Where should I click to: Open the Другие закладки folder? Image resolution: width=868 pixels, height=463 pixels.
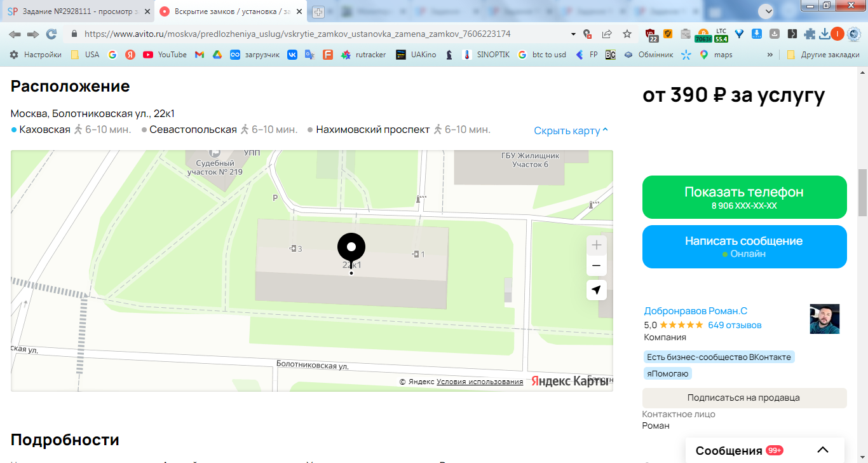822,55
